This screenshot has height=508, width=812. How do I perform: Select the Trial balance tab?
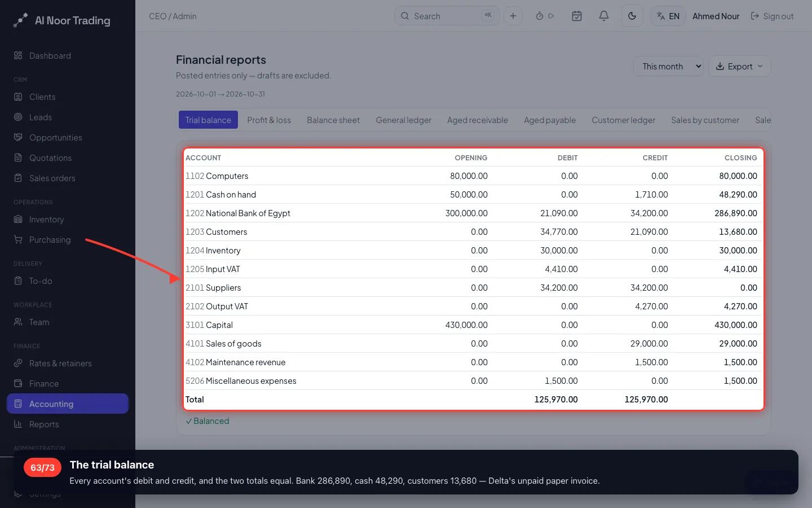[x=208, y=120]
